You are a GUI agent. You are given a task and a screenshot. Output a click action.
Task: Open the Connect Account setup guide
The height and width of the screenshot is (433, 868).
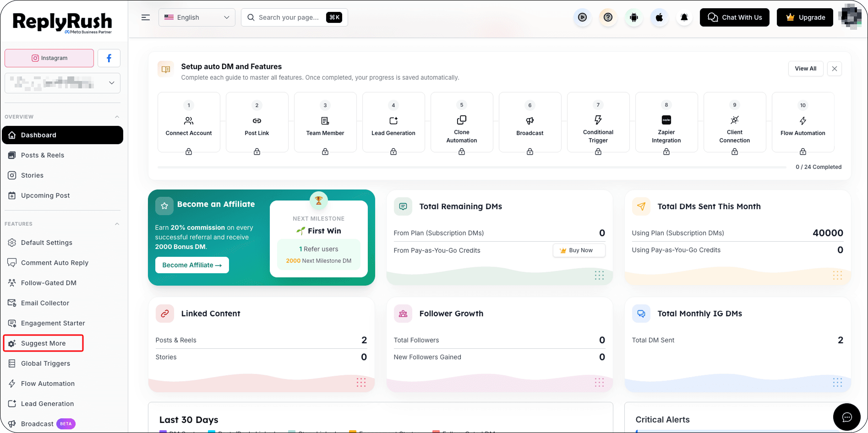[189, 122]
